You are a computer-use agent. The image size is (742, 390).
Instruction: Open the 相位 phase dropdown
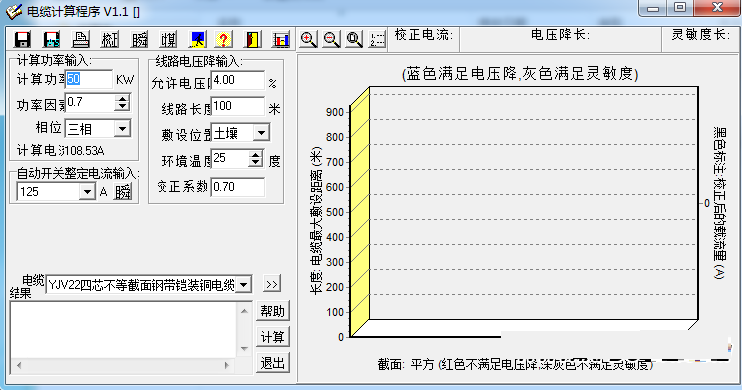122,129
